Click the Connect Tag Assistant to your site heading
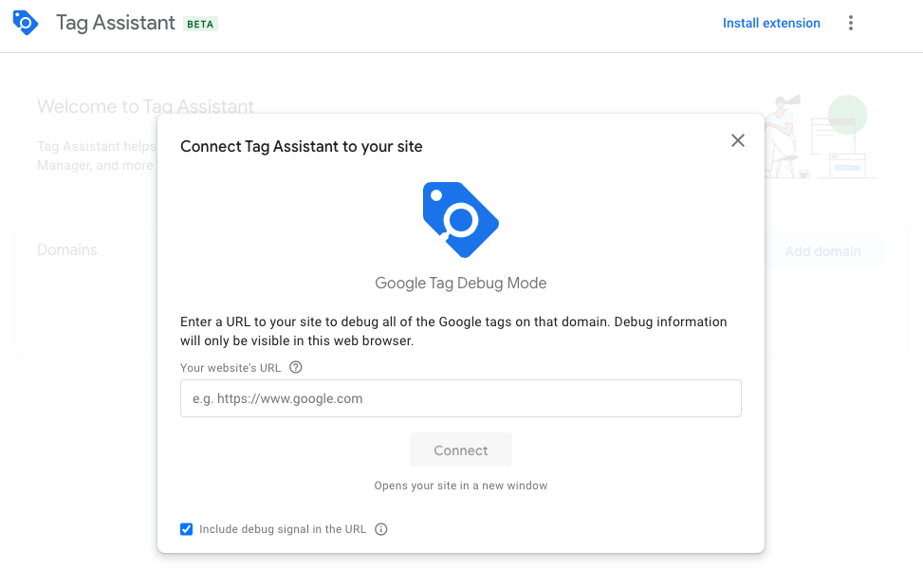The height and width of the screenshot is (588, 923). pos(302,147)
